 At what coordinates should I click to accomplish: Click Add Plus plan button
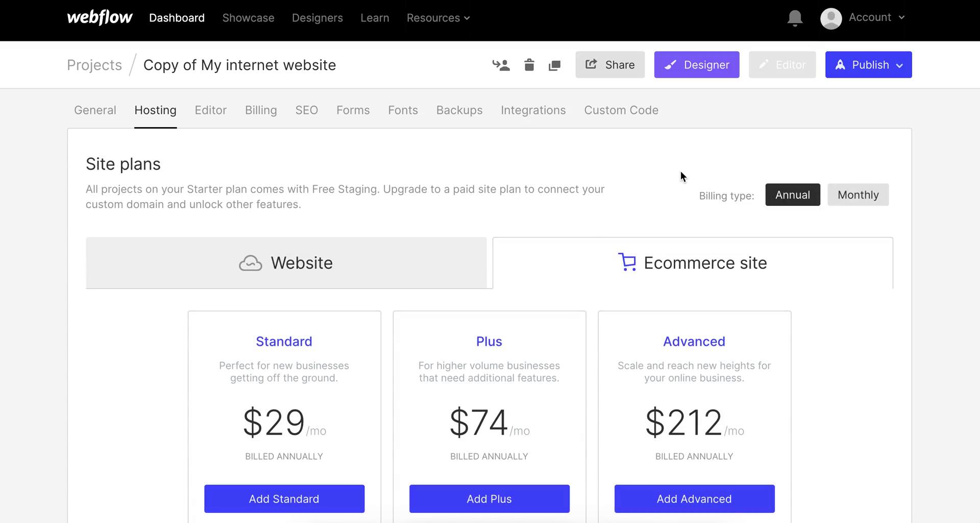(x=489, y=499)
